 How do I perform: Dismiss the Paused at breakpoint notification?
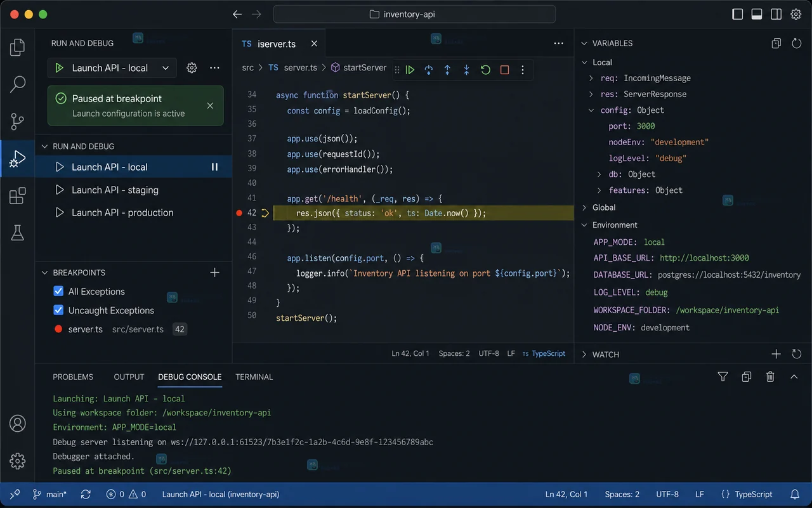click(x=210, y=106)
